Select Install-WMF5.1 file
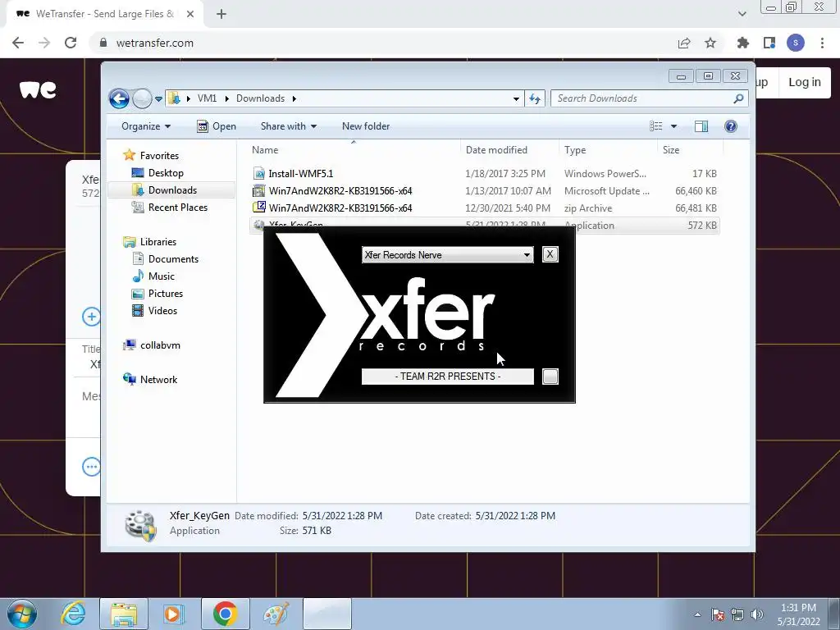Image resolution: width=840 pixels, height=630 pixels. tap(484, 174)
